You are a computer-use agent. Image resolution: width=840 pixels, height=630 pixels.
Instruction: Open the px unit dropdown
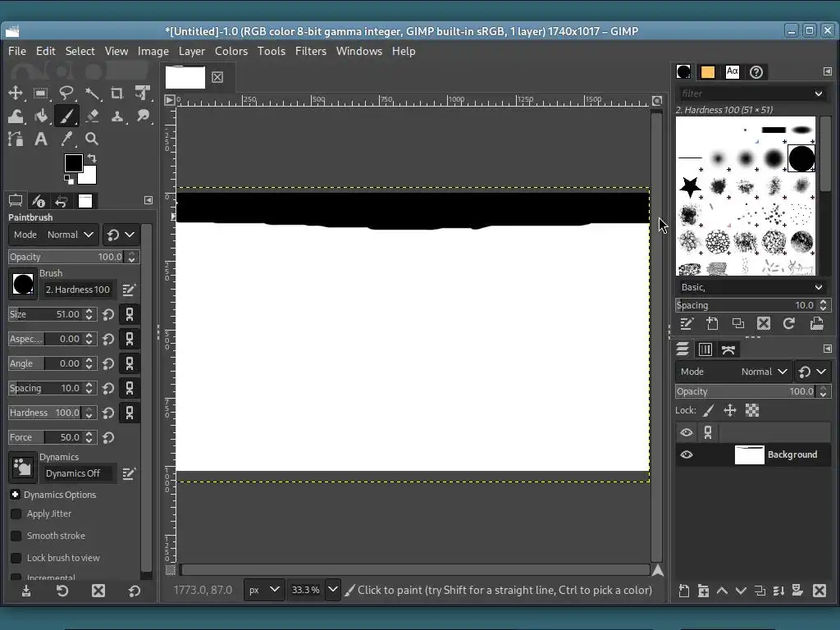(265, 590)
